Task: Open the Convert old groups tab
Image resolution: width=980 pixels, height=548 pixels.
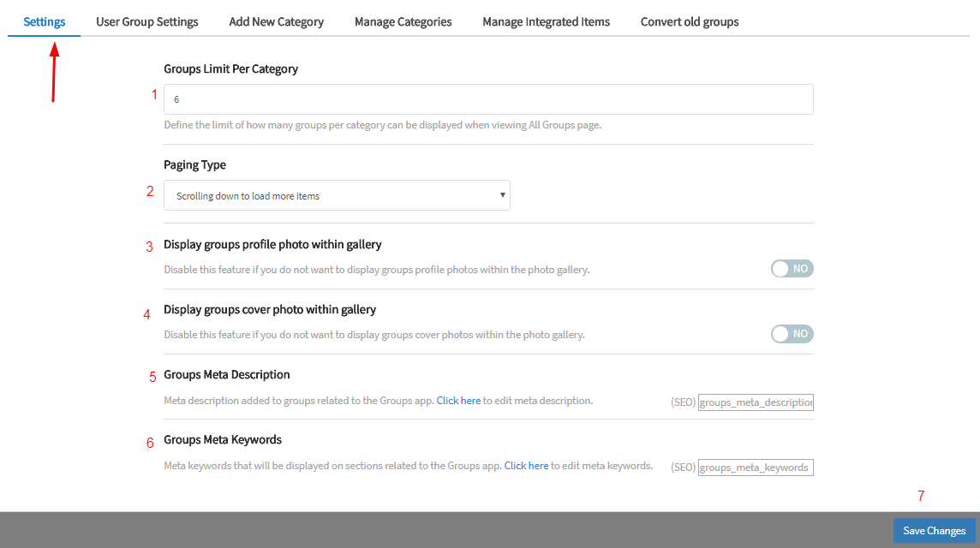Action: [x=689, y=21]
